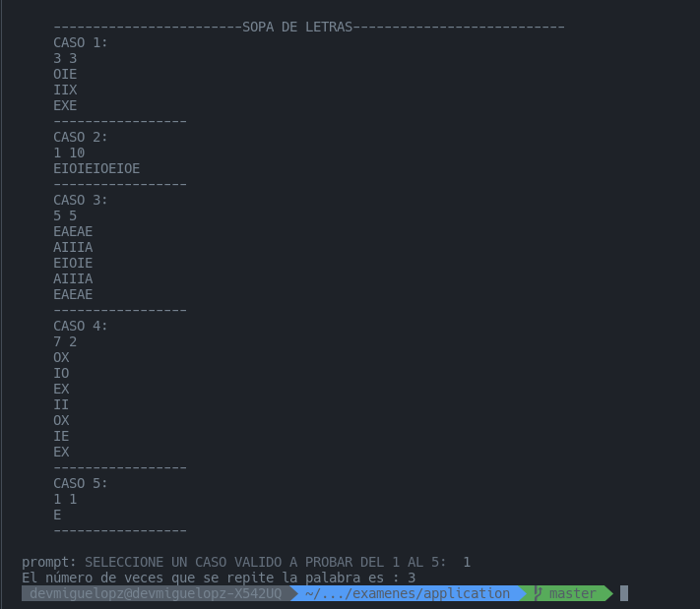This screenshot has width=700, height=609.
Task: Click the CASO 5: heading
Action: click(x=81, y=483)
